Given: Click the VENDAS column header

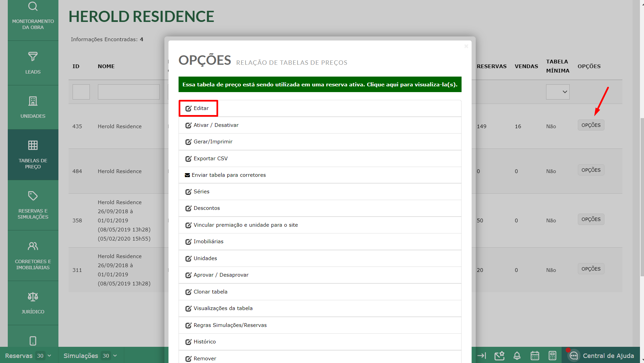Looking at the screenshot, I should pos(526,66).
